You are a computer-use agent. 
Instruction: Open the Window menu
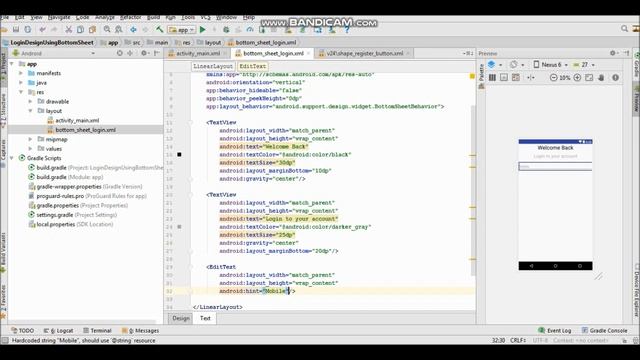pos(226,17)
